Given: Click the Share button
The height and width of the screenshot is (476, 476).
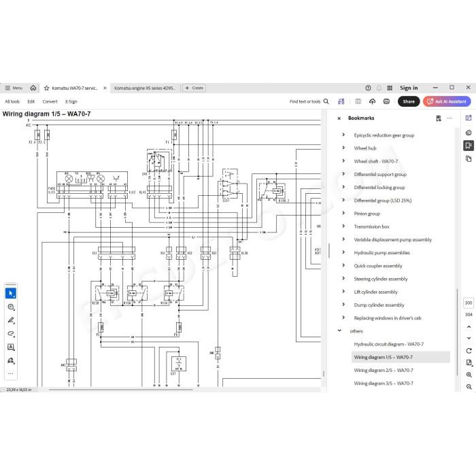Looking at the screenshot, I should point(409,101).
